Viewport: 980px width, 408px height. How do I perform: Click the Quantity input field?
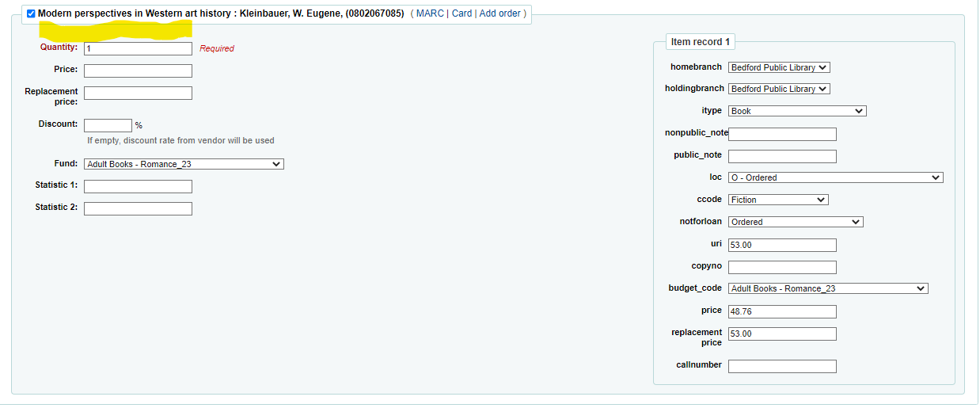click(x=138, y=48)
